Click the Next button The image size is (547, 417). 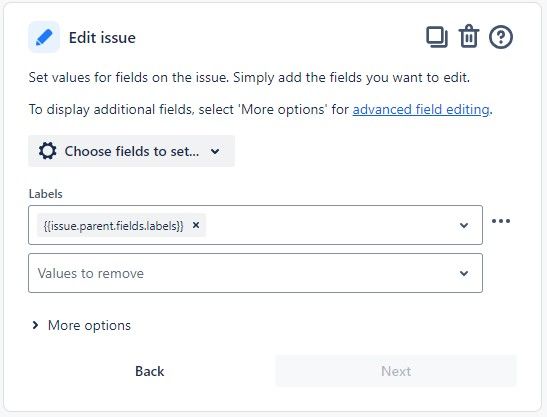(396, 371)
